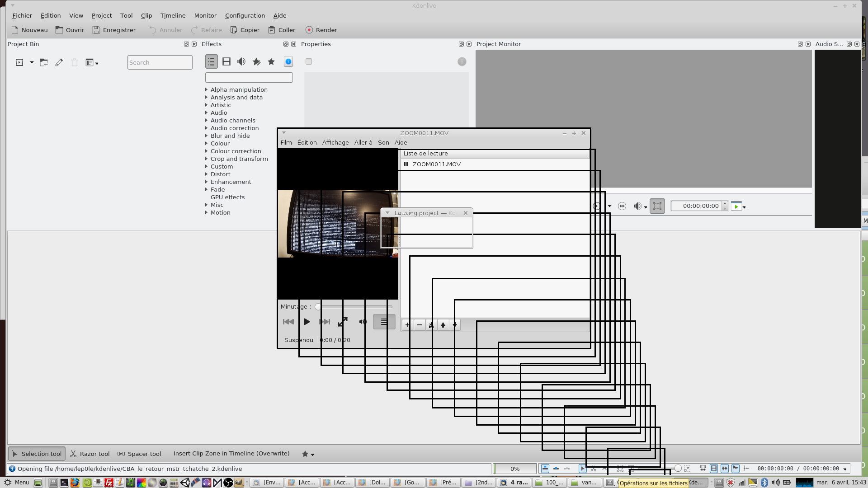Toggle the checkbox in Properties panel
This screenshot has width=868, height=488.
tap(309, 61)
